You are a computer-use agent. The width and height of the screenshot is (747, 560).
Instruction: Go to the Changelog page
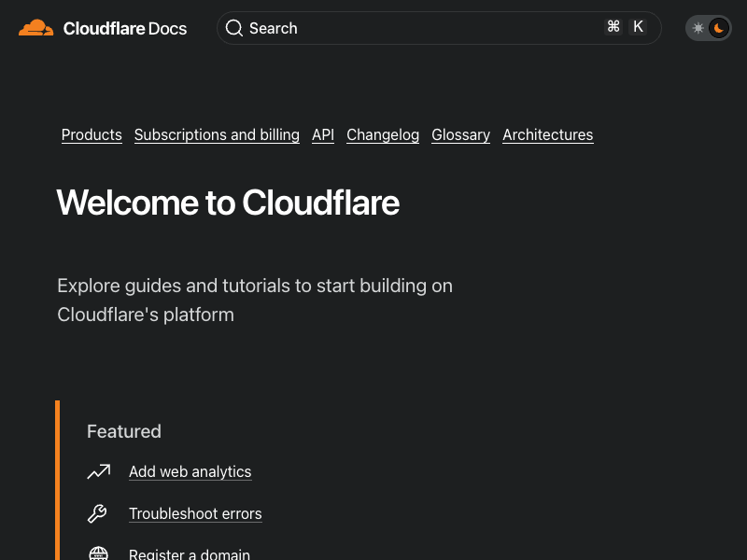(383, 134)
